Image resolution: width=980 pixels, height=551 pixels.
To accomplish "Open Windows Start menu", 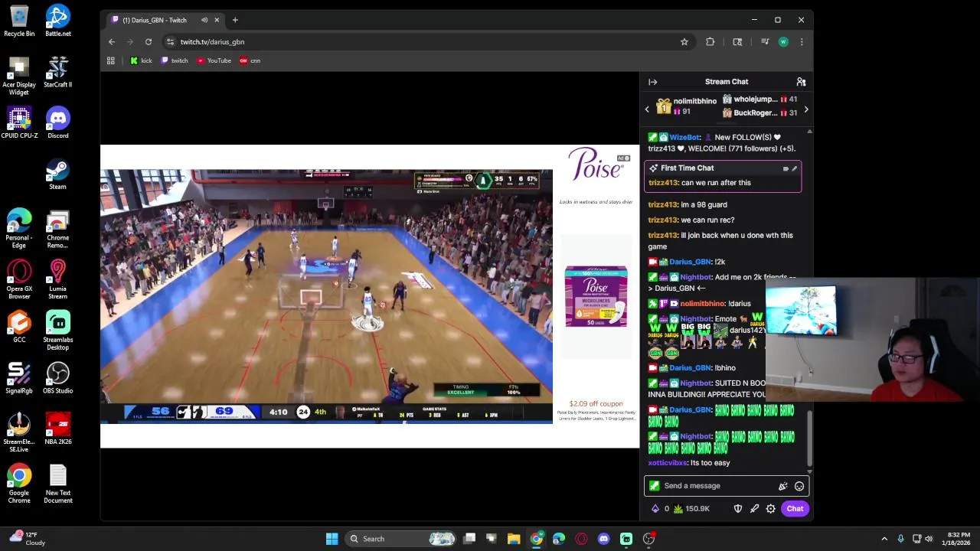I will click(332, 539).
